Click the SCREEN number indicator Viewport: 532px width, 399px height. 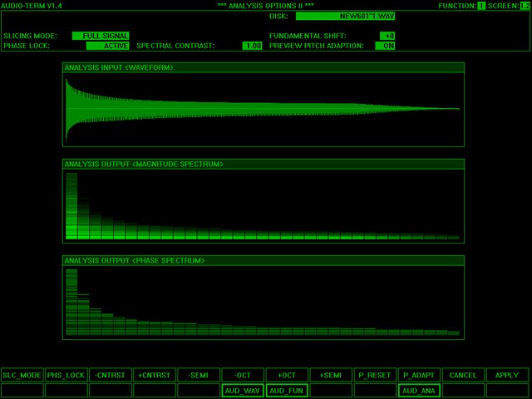point(525,6)
